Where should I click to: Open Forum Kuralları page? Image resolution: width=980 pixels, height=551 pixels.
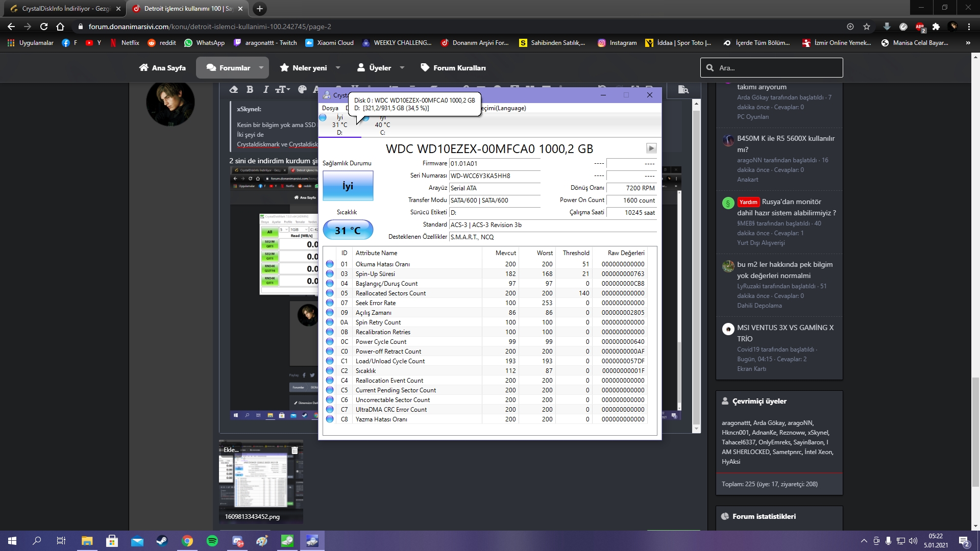coord(453,68)
